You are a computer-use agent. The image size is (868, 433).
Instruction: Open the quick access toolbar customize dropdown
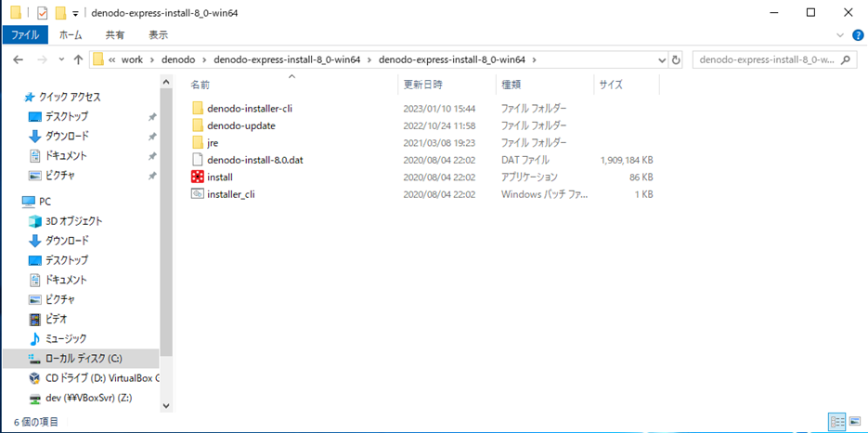(x=75, y=13)
